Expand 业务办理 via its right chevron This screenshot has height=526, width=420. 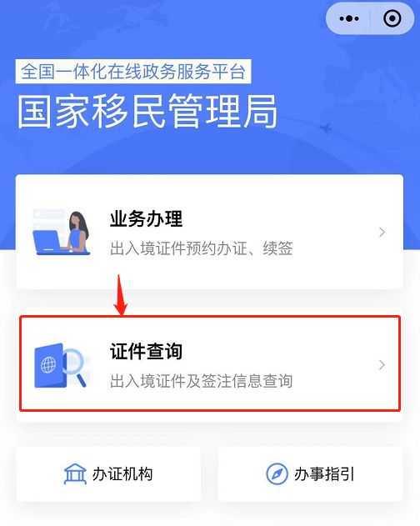[382, 232]
